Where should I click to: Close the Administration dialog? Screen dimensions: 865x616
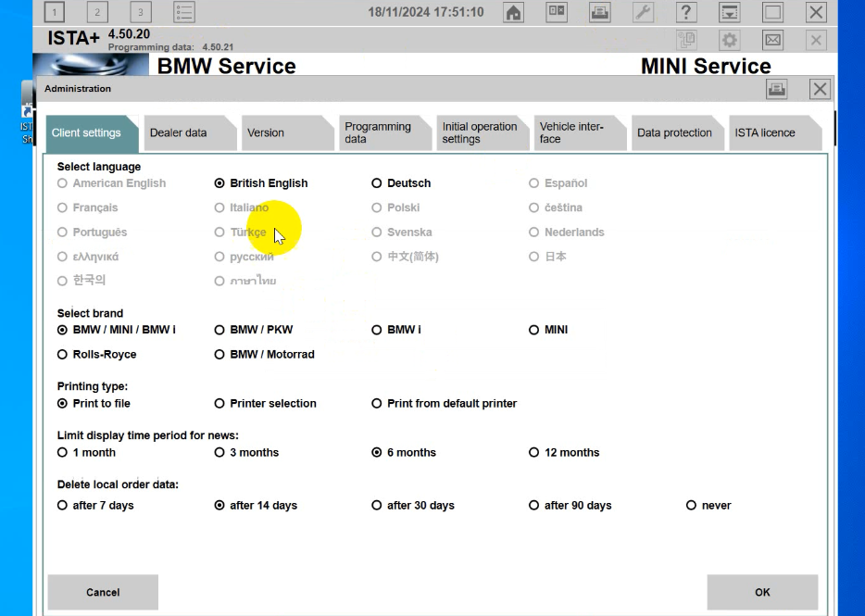pyautogui.click(x=820, y=89)
